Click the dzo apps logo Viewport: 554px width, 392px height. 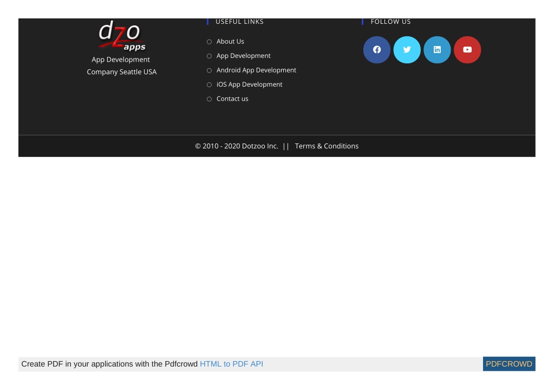click(122, 35)
